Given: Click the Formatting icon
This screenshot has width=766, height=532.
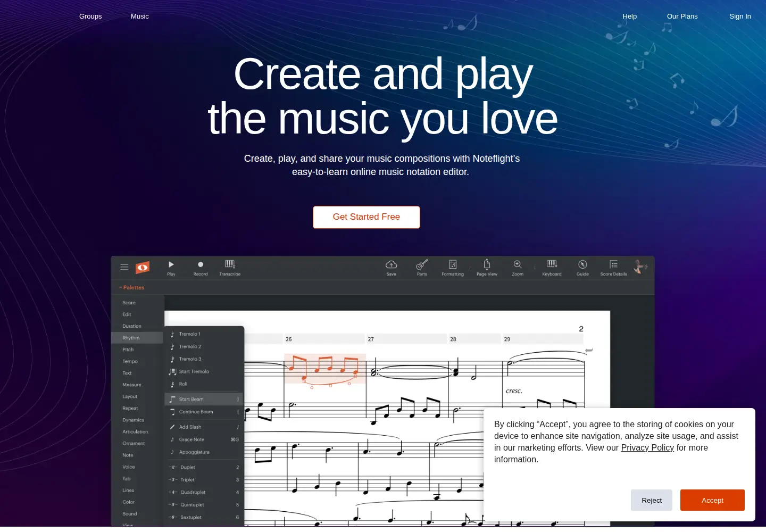Looking at the screenshot, I should [453, 264].
